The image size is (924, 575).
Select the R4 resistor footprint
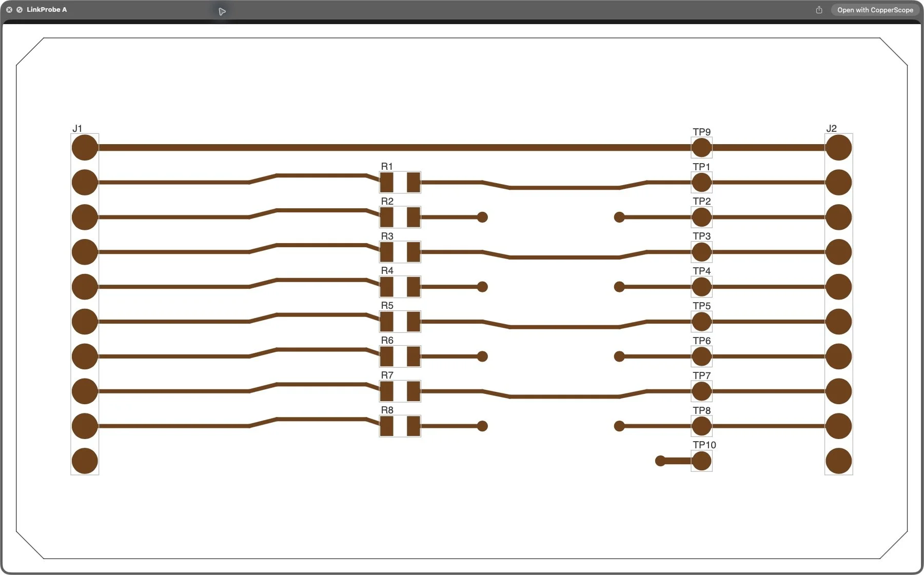click(400, 287)
